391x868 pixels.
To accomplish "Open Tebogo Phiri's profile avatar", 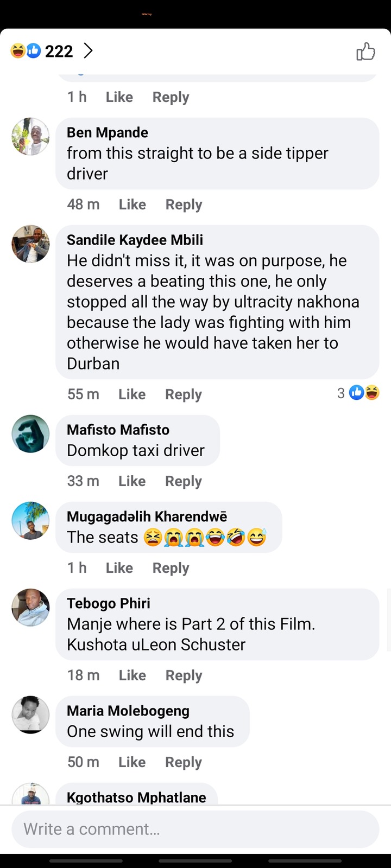I will click(30, 607).
